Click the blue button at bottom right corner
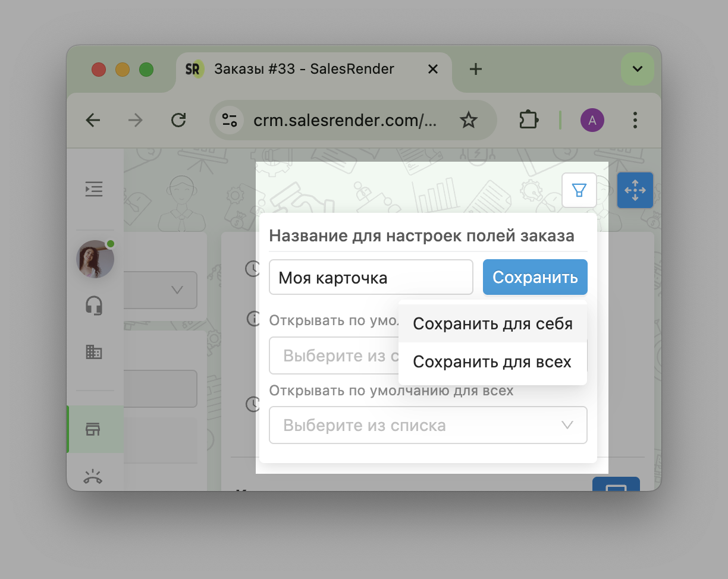Viewport: 728px width, 579px height. 616,484
